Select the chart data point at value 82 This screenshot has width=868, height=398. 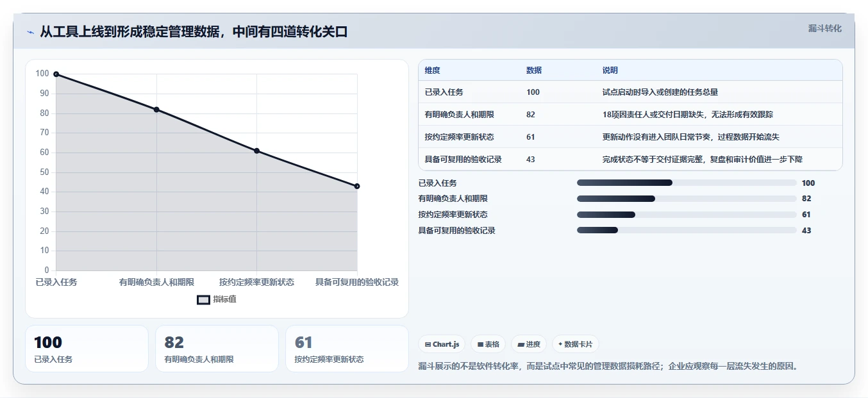click(156, 110)
